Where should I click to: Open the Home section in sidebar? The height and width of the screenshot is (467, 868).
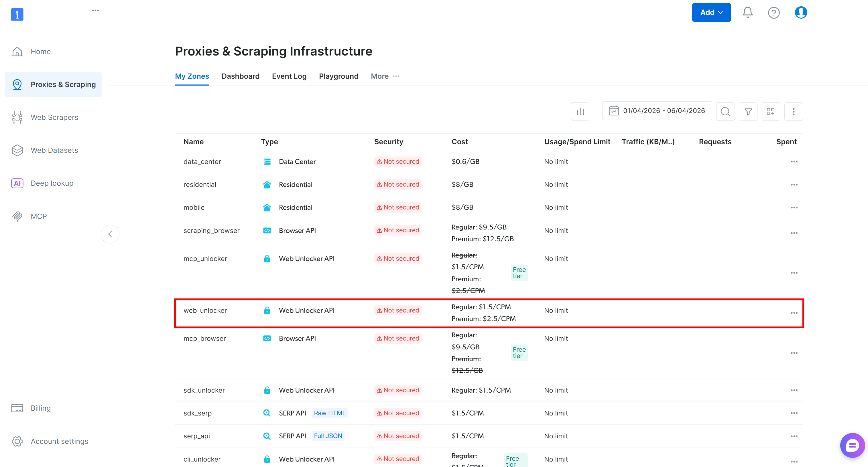click(x=40, y=51)
